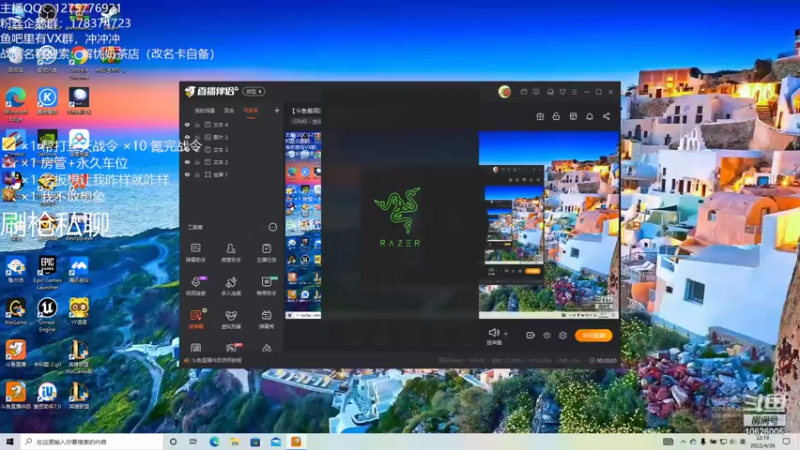Click the share icon above the preview
Image resolution: width=800 pixels, height=450 pixels.
pyautogui.click(x=606, y=116)
